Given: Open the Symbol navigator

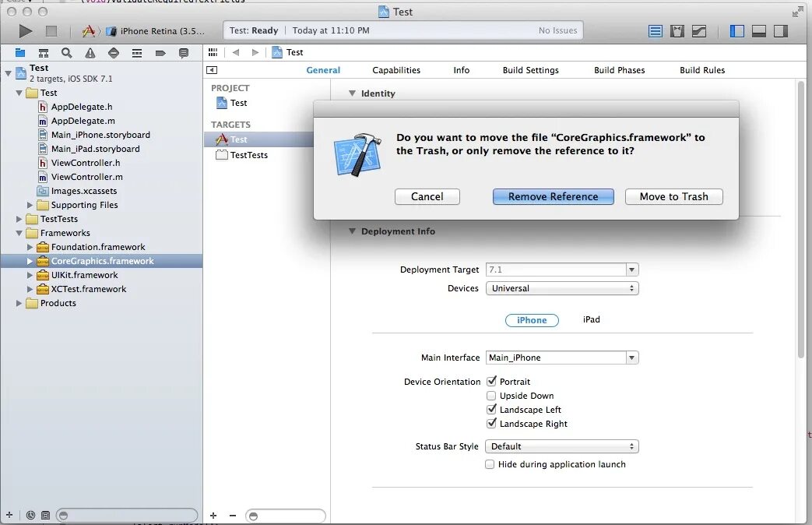Looking at the screenshot, I should click(x=44, y=52).
